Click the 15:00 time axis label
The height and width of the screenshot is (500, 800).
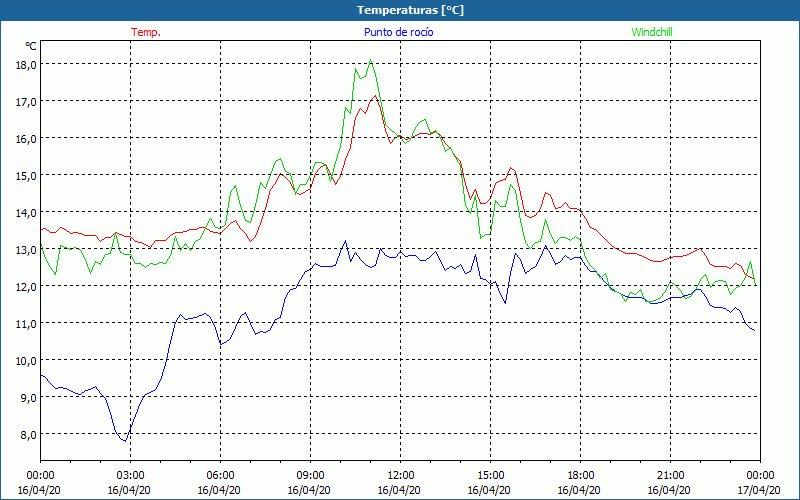pos(490,476)
